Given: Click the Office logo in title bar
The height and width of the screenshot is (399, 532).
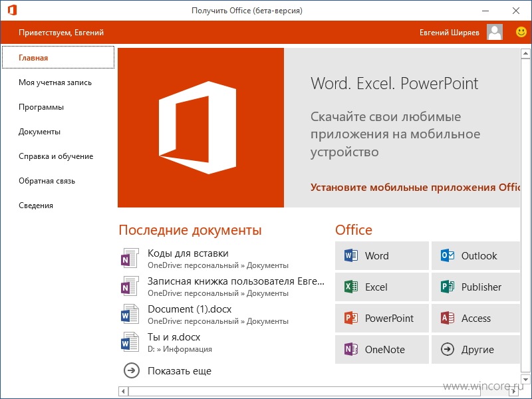Looking at the screenshot, I should [x=12, y=10].
